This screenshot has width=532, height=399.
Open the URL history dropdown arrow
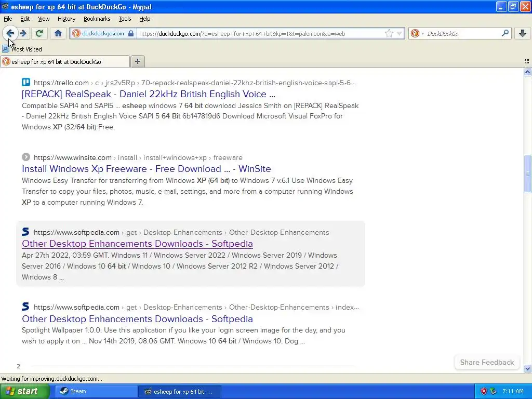tap(400, 33)
